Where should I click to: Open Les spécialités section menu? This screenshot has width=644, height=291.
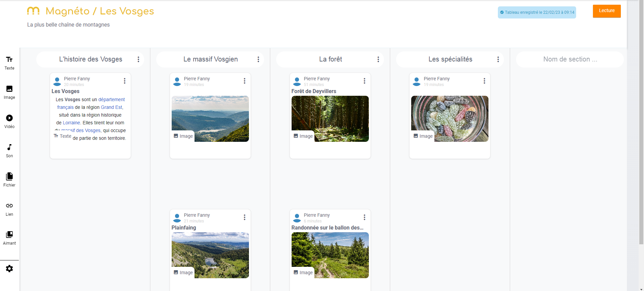point(498,59)
